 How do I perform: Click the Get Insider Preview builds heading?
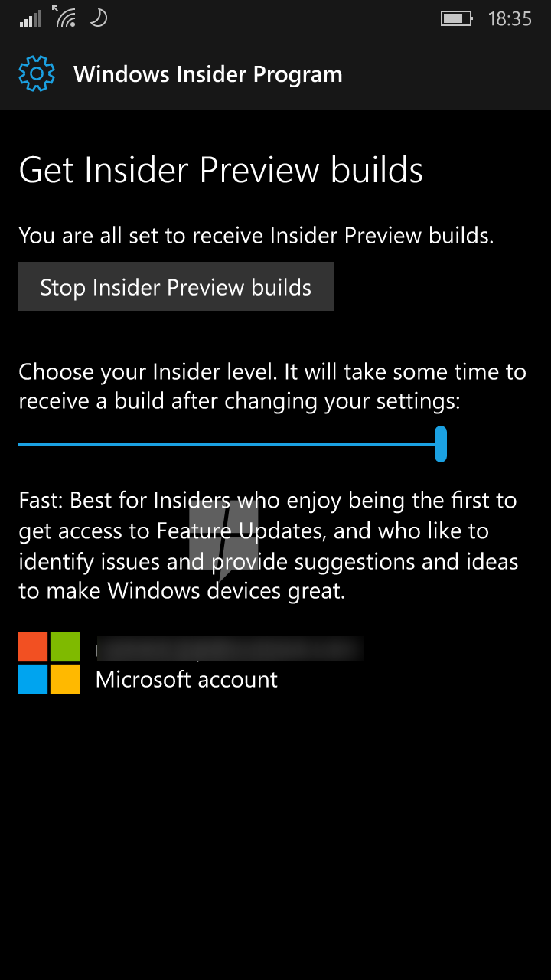point(220,170)
